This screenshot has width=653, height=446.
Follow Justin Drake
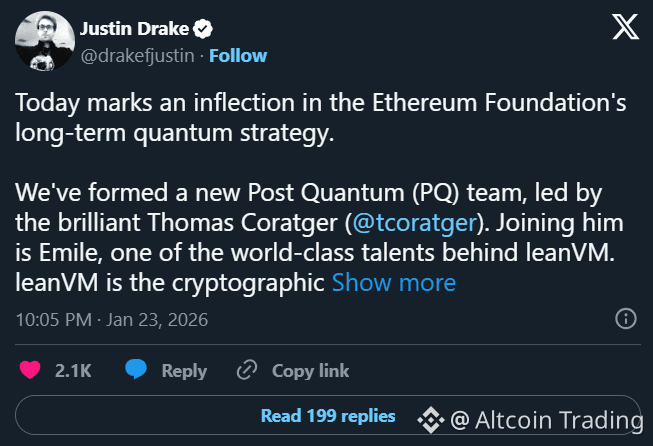[x=238, y=55]
